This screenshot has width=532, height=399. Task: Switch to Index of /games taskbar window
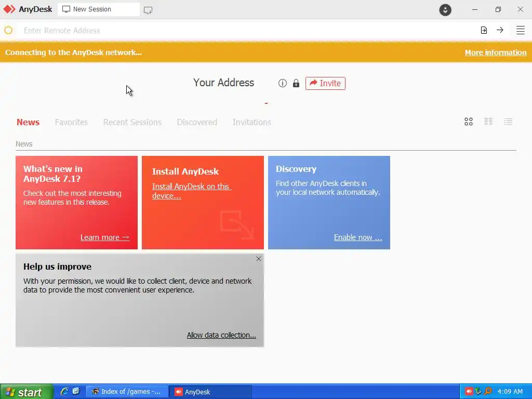click(127, 392)
